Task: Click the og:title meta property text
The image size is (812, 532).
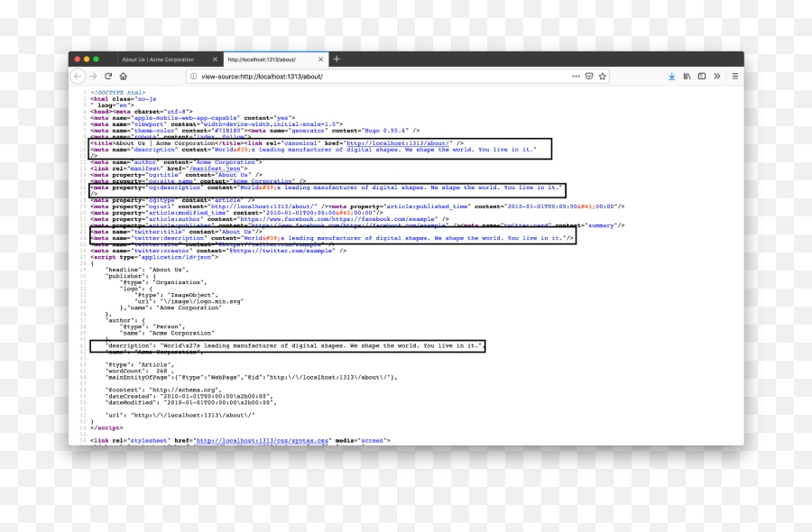Action: click(165, 175)
